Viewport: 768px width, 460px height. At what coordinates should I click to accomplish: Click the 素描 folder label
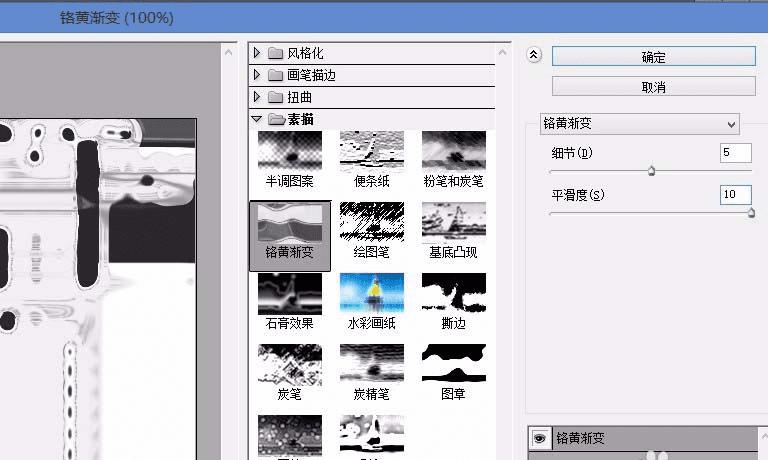(x=301, y=119)
